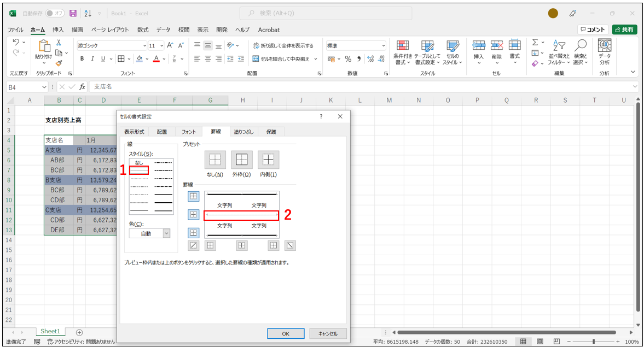Select the Sheet1 sheet tab
This screenshot has width=644, height=347.
[x=50, y=331]
